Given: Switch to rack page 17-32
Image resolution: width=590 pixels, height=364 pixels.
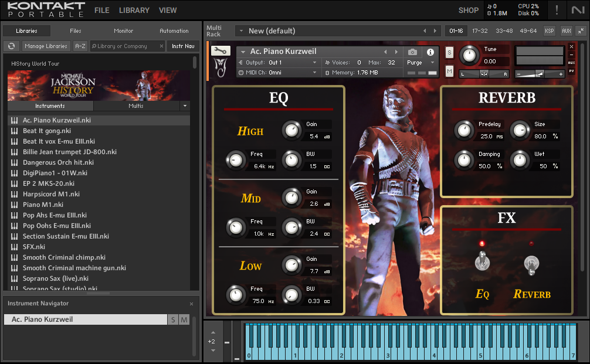Looking at the screenshot, I should (480, 31).
